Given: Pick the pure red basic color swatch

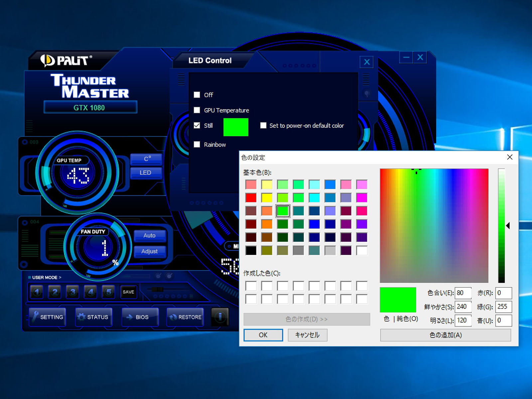Looking at the screenshot, I should point(251,198).
